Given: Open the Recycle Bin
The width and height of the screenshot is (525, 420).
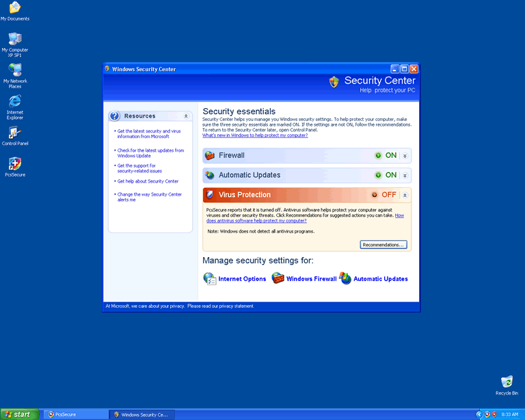Looking at the screenshot, I should click(x=507, y=382).
